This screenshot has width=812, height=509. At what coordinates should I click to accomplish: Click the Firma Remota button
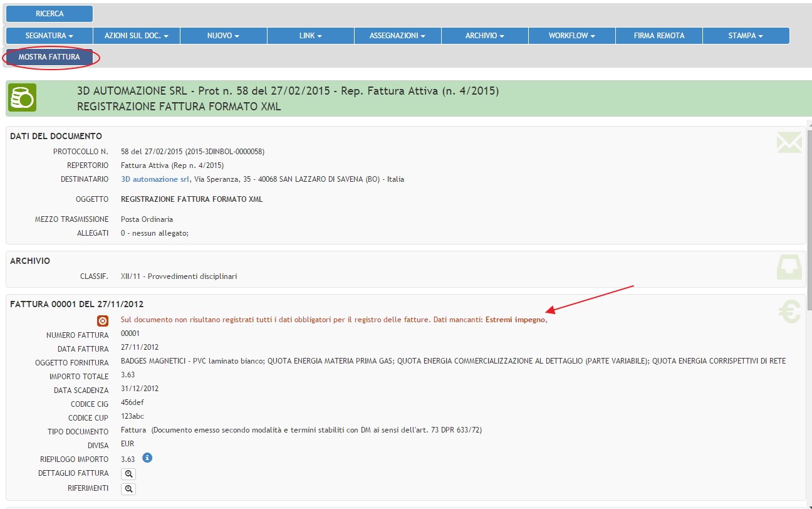tap(659, 36)
